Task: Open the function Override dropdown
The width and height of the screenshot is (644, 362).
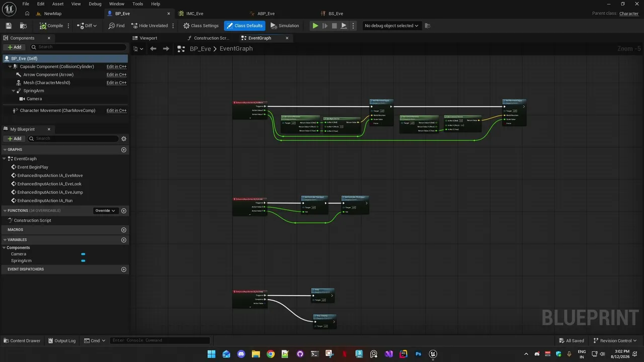Action: 105,211
